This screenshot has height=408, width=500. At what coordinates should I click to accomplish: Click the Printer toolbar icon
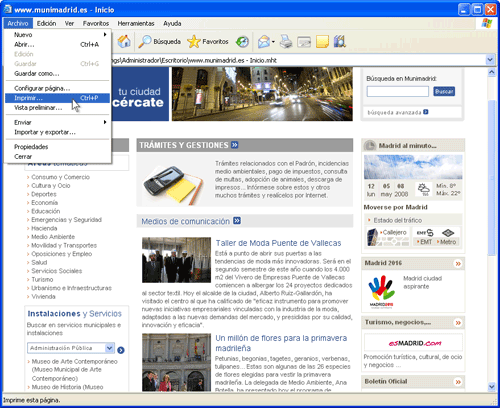286,42
